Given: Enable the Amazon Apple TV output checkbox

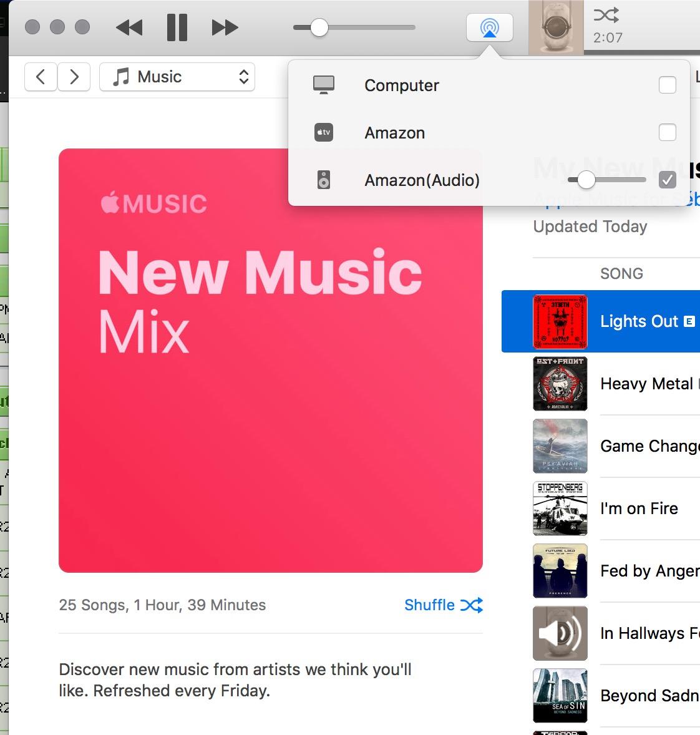Looking at the screenshot, I should coord(667,133).
